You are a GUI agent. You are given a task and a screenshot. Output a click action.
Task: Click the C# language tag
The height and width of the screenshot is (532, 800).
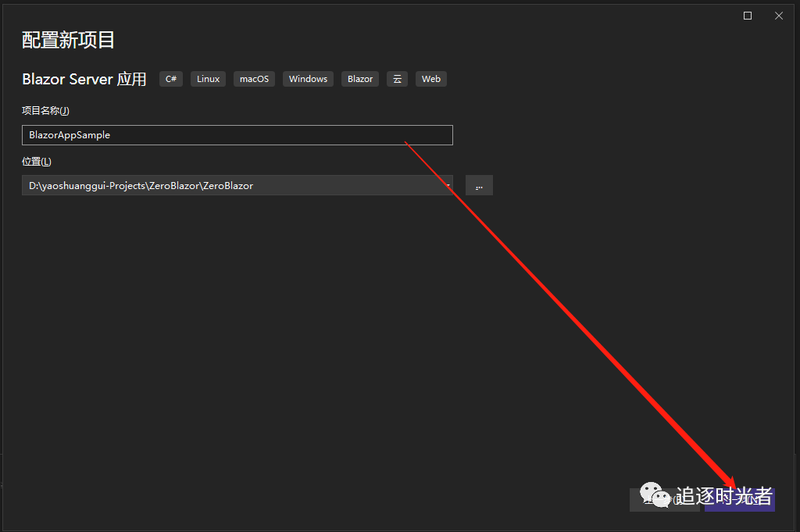click(x=171, y=79)
